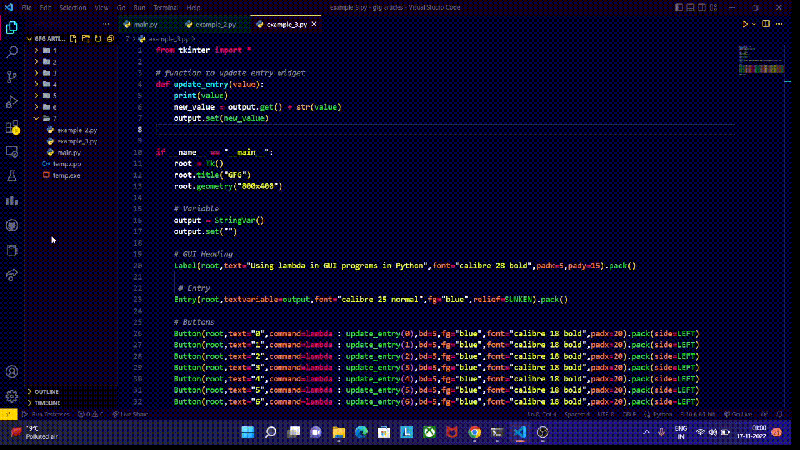Expand the OUTLINE section
The image size is (800, 450).
[x=71, y=392]
